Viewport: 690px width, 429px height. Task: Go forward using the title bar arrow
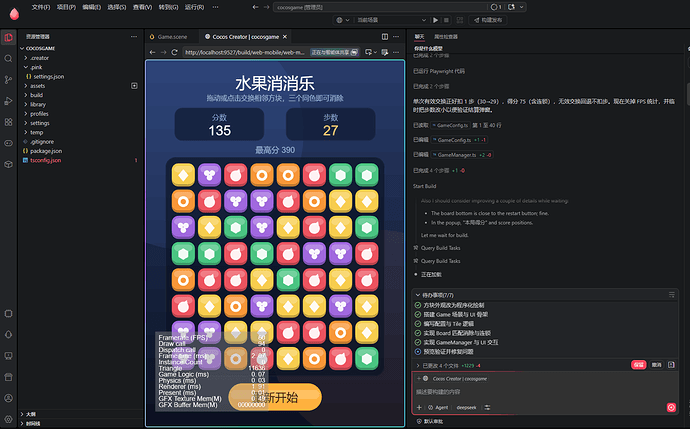[x=266, y=7]
